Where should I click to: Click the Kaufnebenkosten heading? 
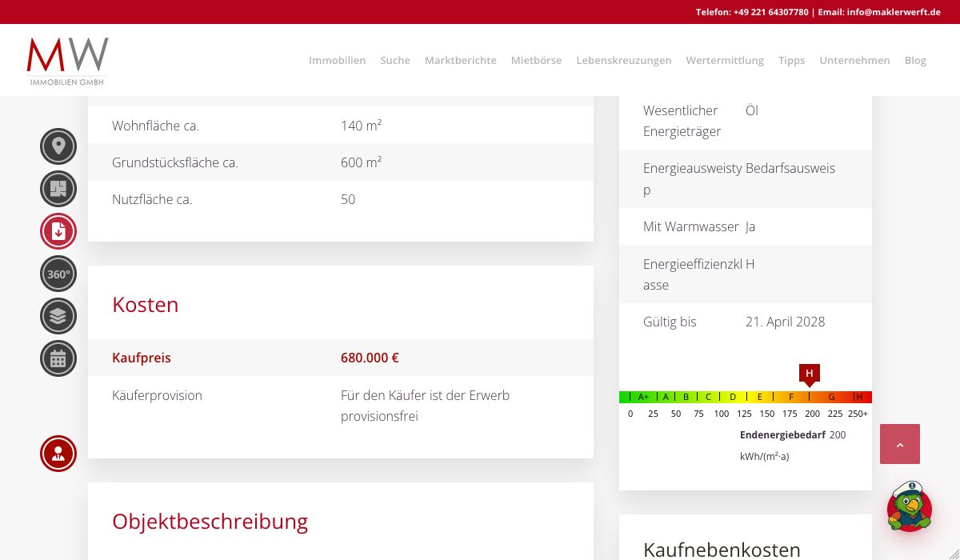[x=722, y=550]
